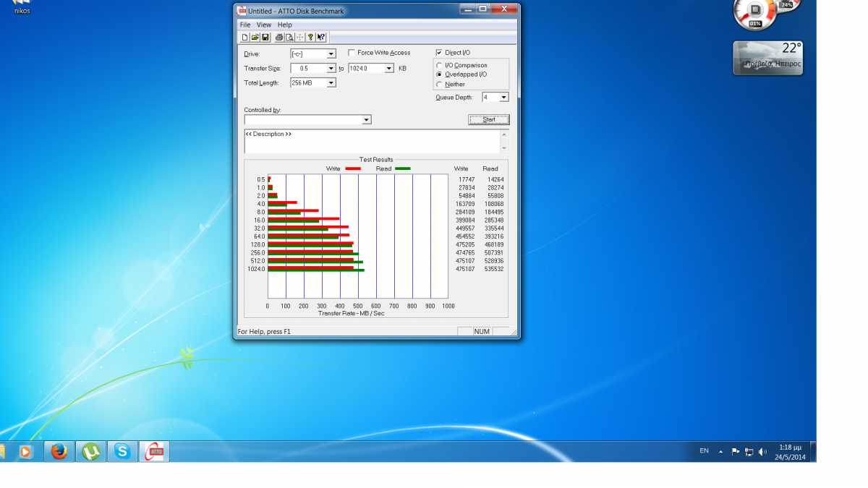The height and width of the screenshot is (488, 868).
Task: Open Firefox from the taskbar
Action: click(x=59, y=451)
